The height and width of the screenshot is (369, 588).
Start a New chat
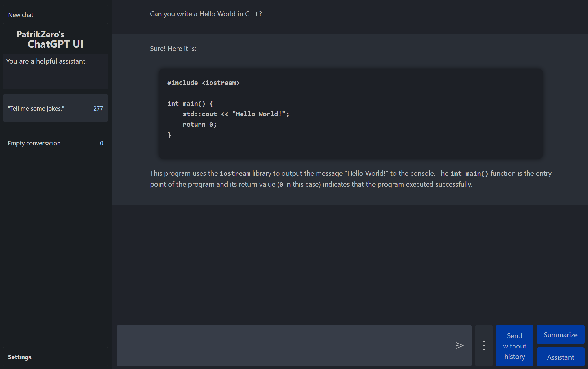tap(55, 14)
